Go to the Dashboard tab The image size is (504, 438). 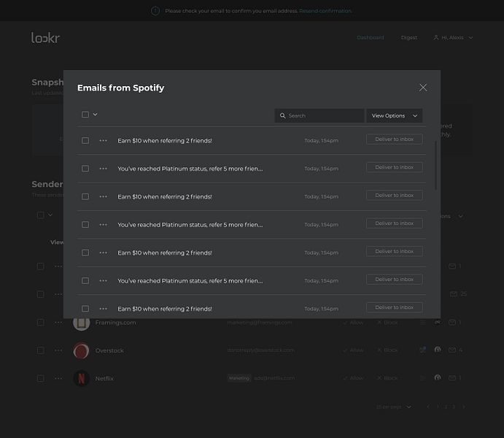(x=371, y=38)
